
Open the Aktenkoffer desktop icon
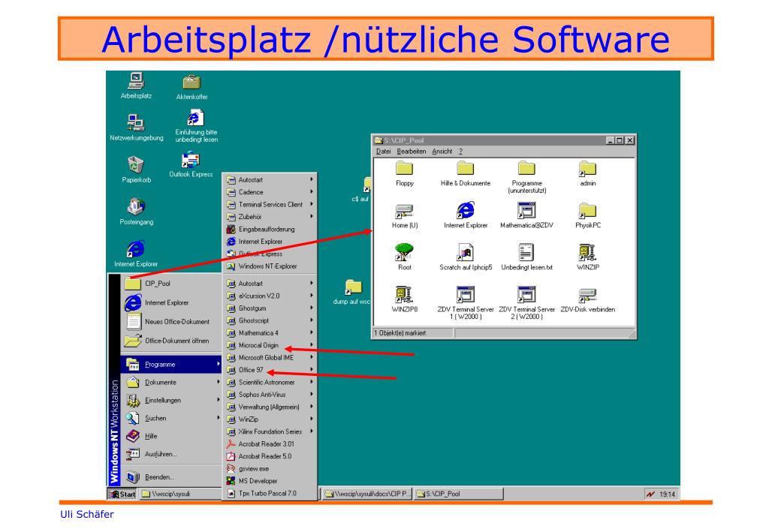click(x=191, y=87)
